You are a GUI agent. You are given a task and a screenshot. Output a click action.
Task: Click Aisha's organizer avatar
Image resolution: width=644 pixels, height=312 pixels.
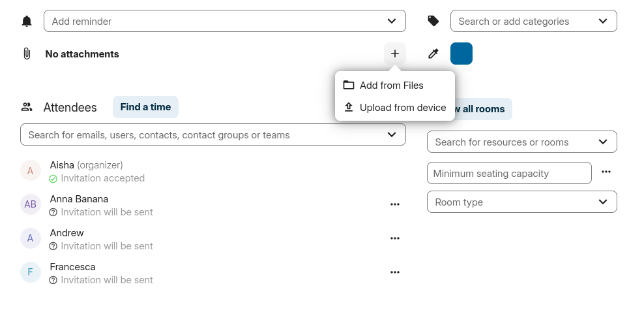(x=30, y=171)
